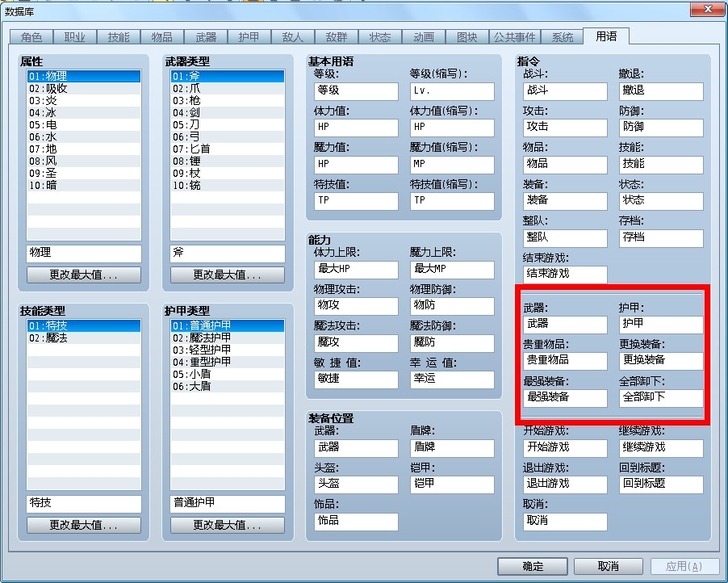Click the 结束游戏 command field
The width and height of the screenshot is (728, 583).
[x=565, y=275]
